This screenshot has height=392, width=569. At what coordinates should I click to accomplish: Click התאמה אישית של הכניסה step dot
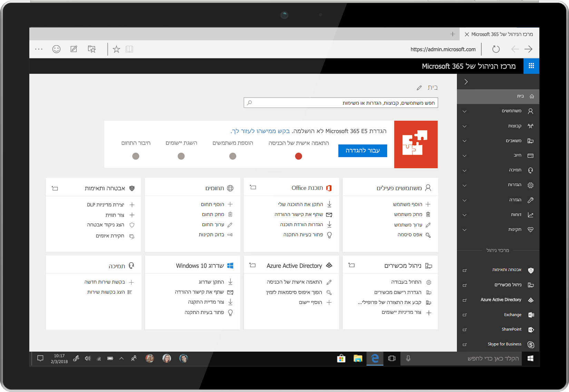pyautogui.click(x=298, y=156)
